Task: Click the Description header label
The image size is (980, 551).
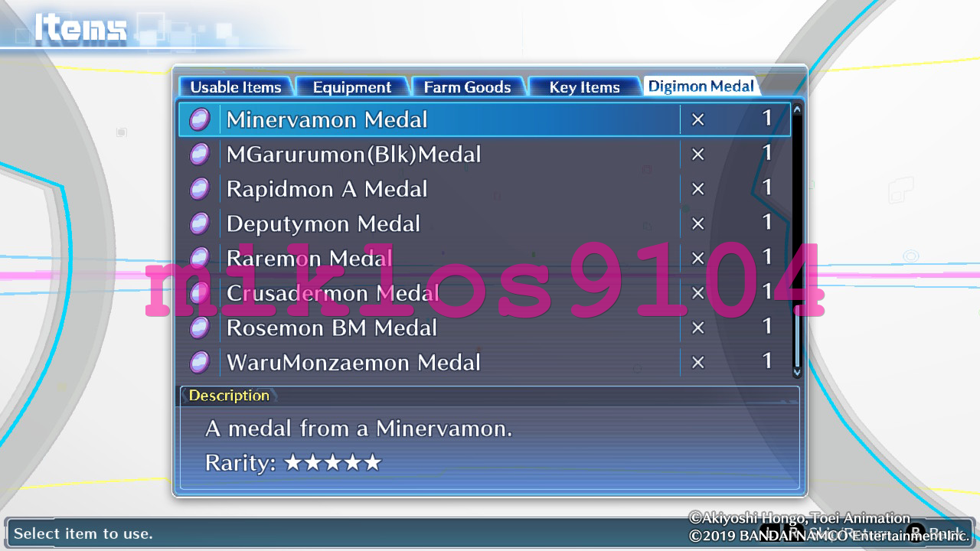Action: click(x=229, y=396)
